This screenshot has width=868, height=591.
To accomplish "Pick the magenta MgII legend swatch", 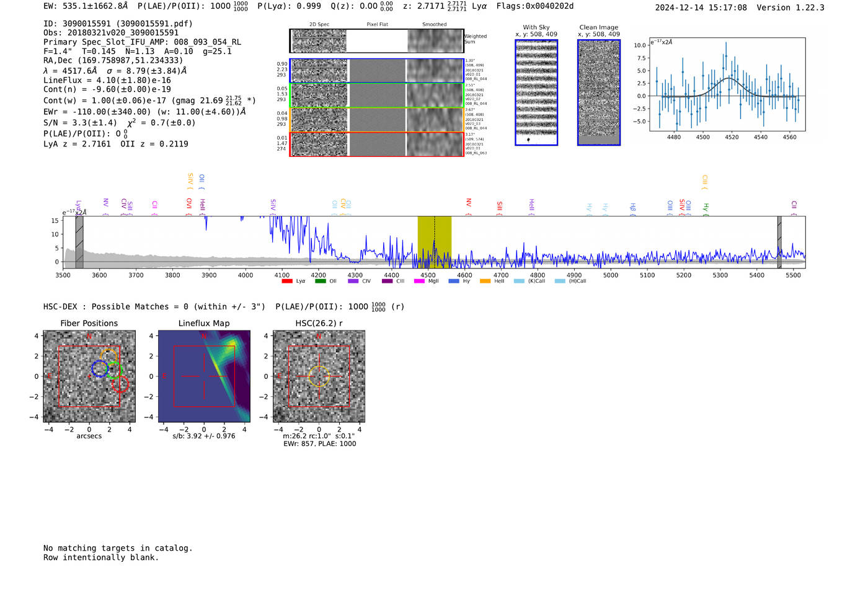I will [x=420, y=282].
